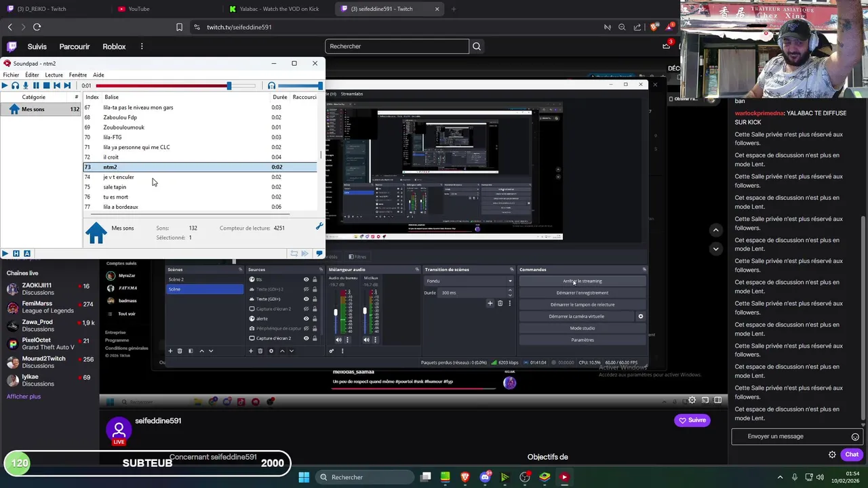Viewport: 868px width, 488px height.
Task: Open Twitch chat settings gear icon
Action: (x=832, y=455)
